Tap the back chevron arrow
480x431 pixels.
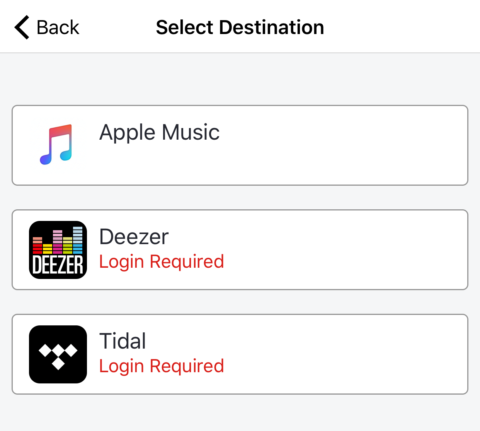[22, 27]
